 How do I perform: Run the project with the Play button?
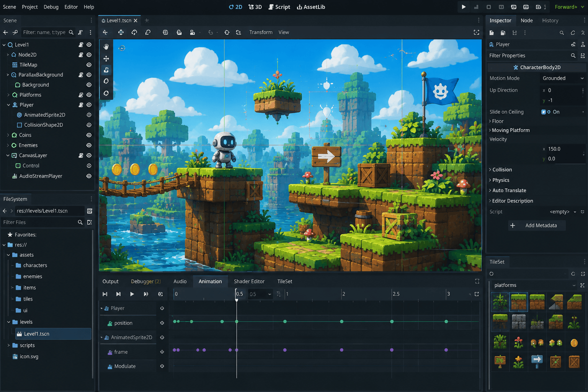[x=464, y=7]
